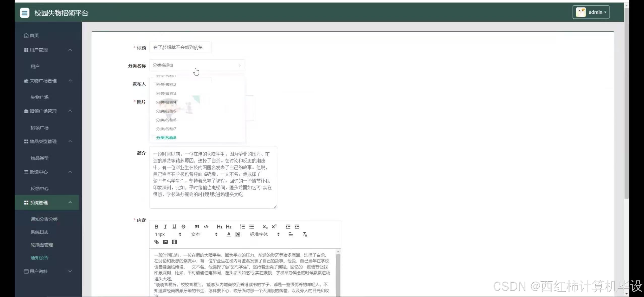The width and height of the screenshot is (644, 297).
Task: Open the font color picker
Action: coord(229,234)
